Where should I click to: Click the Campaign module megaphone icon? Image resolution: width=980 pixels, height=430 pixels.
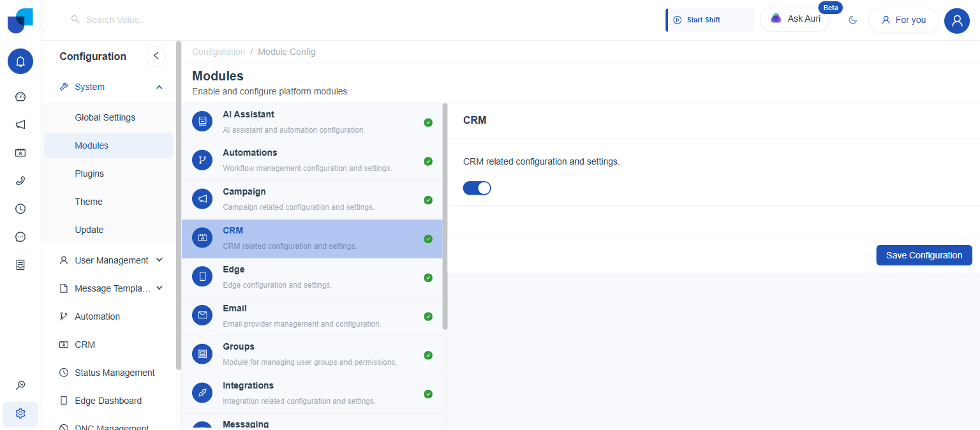[202, 199]
